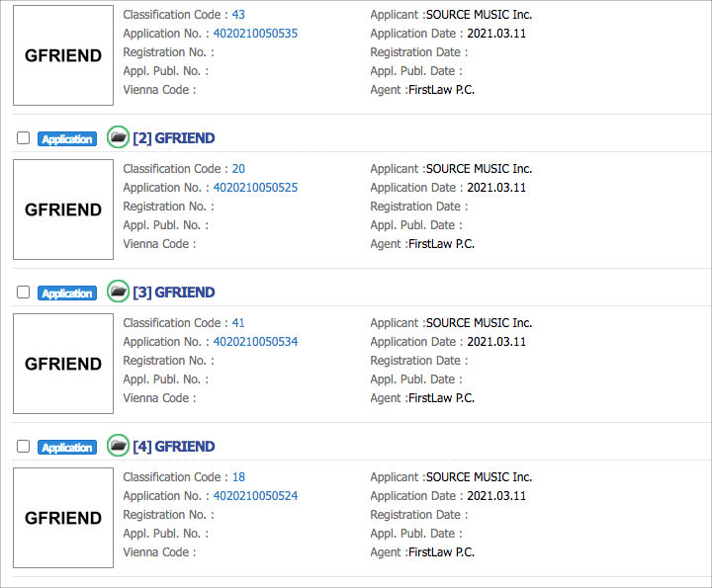The width and height of the screenshot is (712, 588).
Task: Open folder icon beside [4] GFRIEND
Action: click(118, 446)
